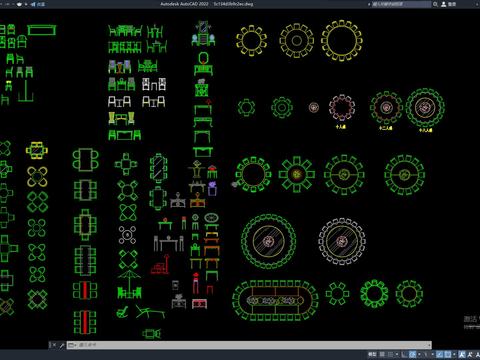
Task: Click the Model space button in status bar
Action: point(372,354)
